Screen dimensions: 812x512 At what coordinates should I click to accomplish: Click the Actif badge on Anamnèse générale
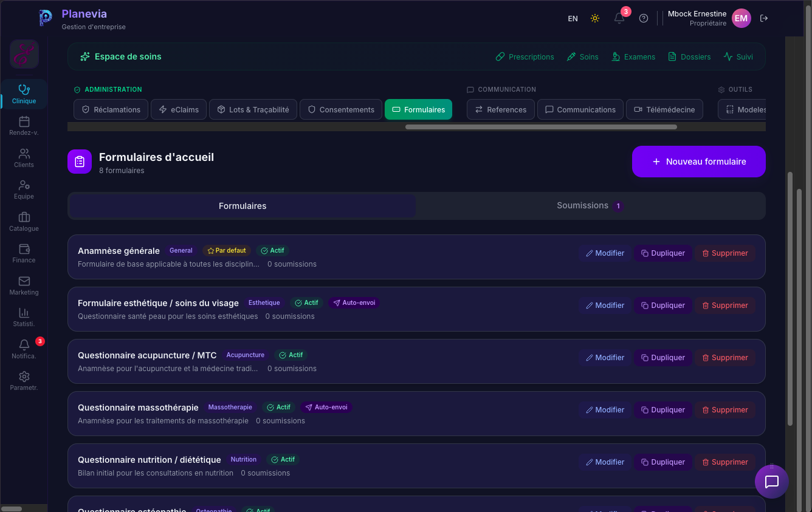[x=272, y=250]
